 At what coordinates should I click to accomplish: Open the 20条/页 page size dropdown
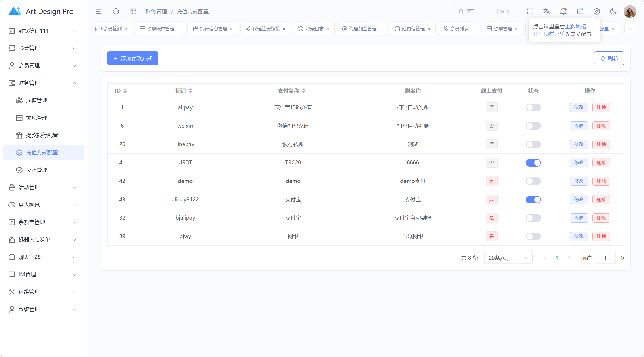[508, 258]
